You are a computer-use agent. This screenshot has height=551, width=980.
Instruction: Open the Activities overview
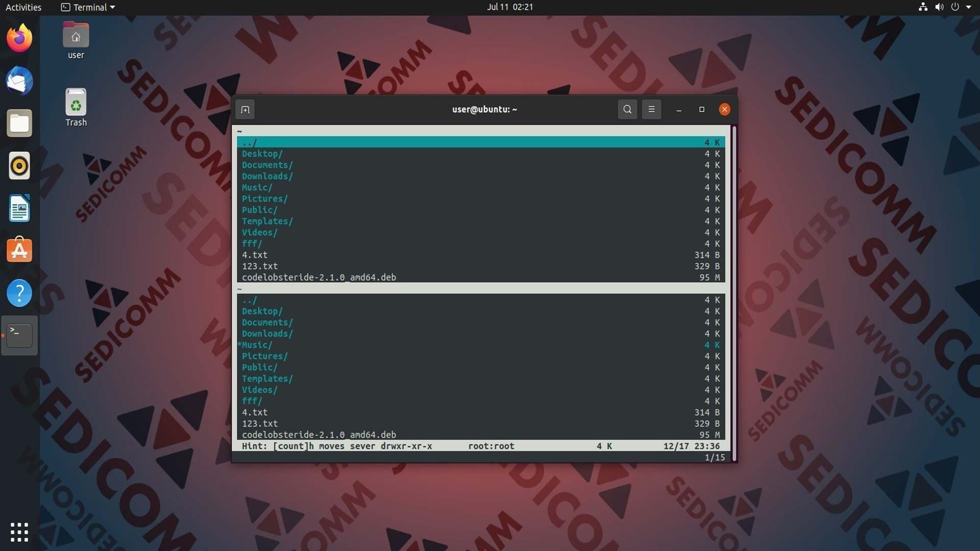[x=23, y=7]
